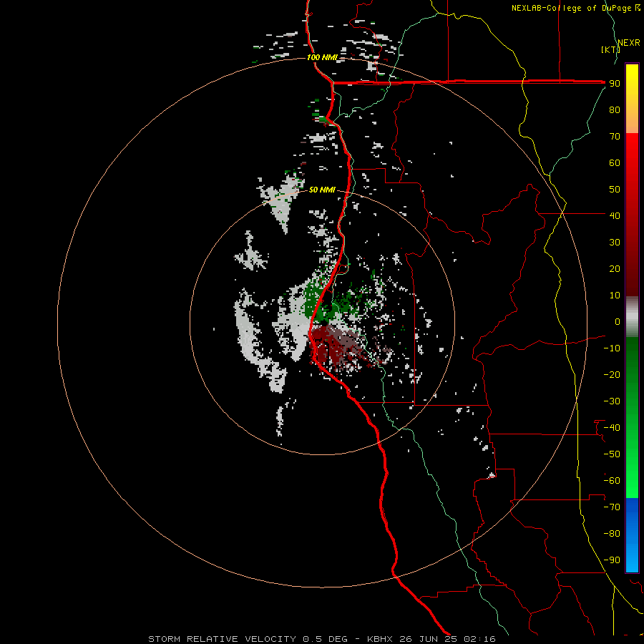The width and height of the screenshot is (644, 644).
Task: Select the gray zero-velocity color bar segment
Action: coord(632,317)
